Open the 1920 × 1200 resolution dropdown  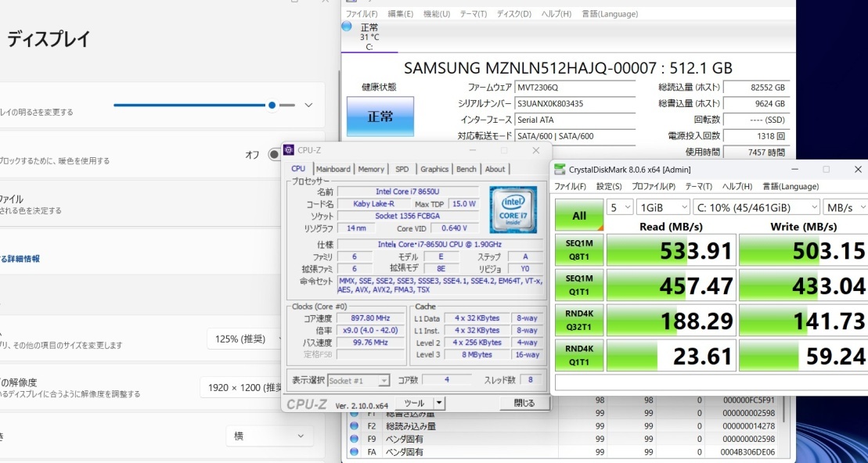(243, 387)
